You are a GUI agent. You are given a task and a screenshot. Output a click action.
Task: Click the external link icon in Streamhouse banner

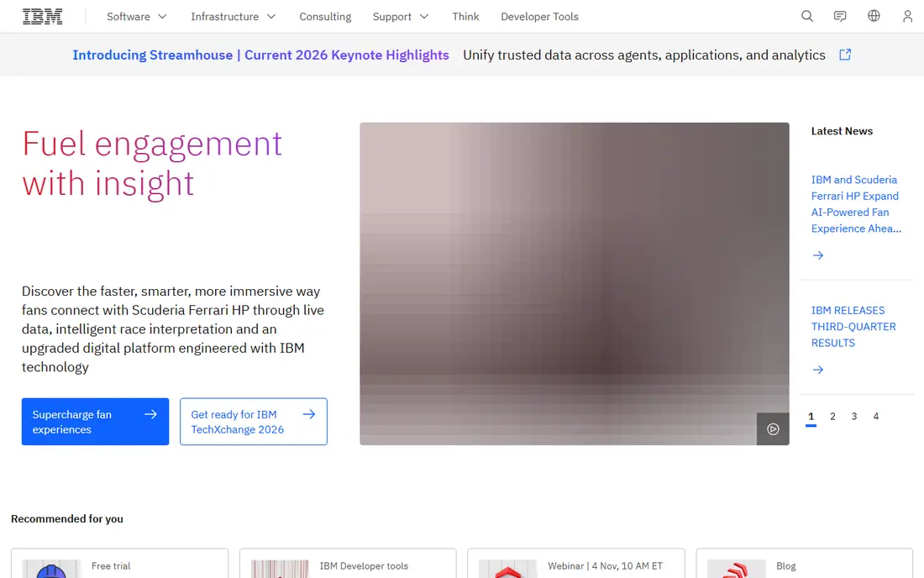coord(845,55)
